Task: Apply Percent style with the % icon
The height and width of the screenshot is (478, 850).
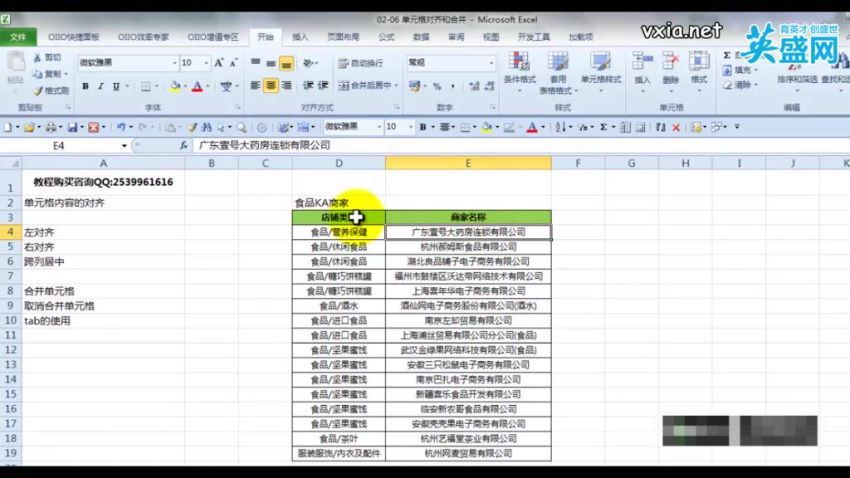Action: click(437, 86)
